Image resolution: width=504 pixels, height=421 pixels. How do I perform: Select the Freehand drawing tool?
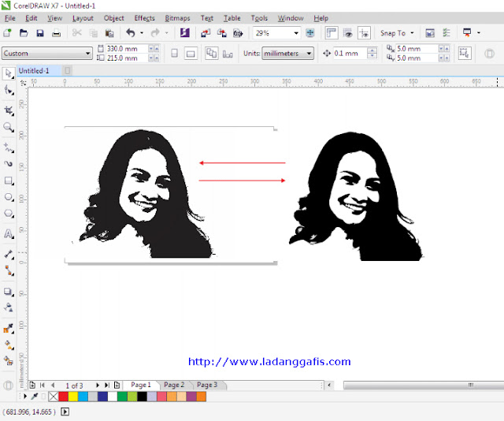(x=9, y=147)
